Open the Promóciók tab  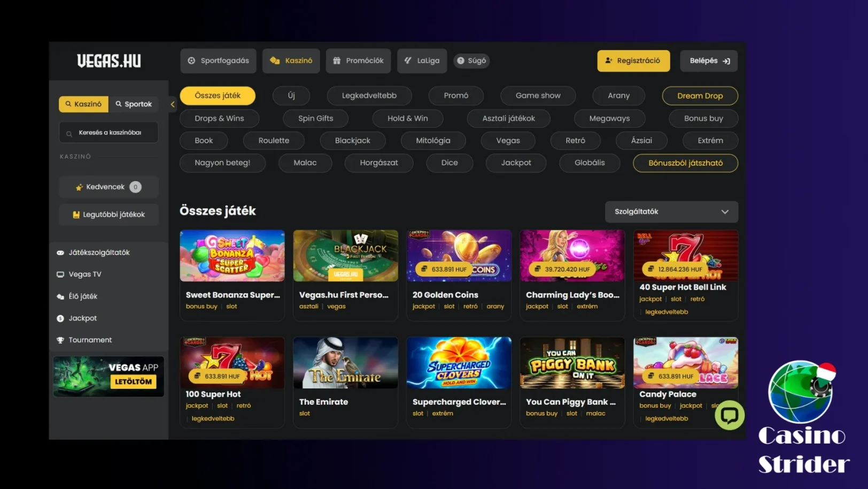tap(358, 60)
